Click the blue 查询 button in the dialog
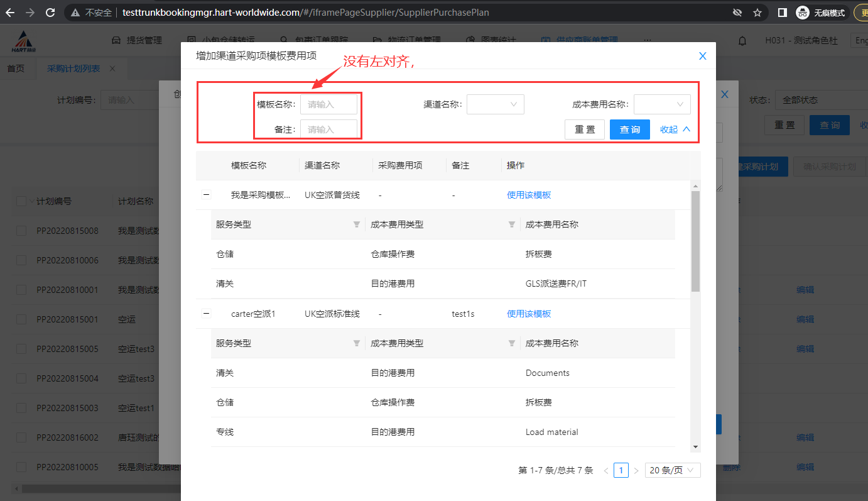868x501 pixels. [x=629, y=129]
